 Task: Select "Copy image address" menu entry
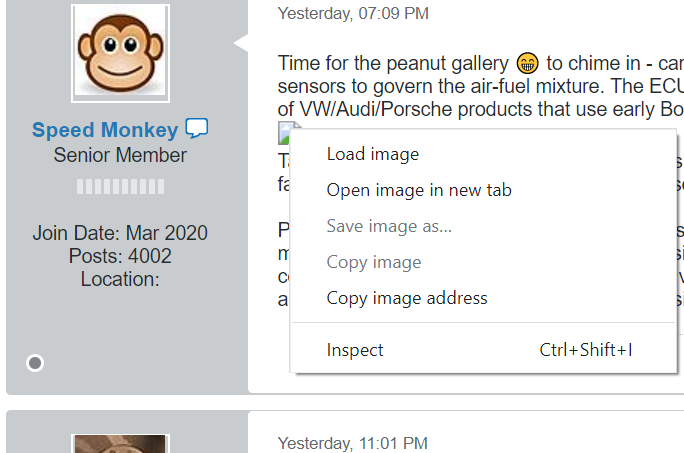point(407,298)
